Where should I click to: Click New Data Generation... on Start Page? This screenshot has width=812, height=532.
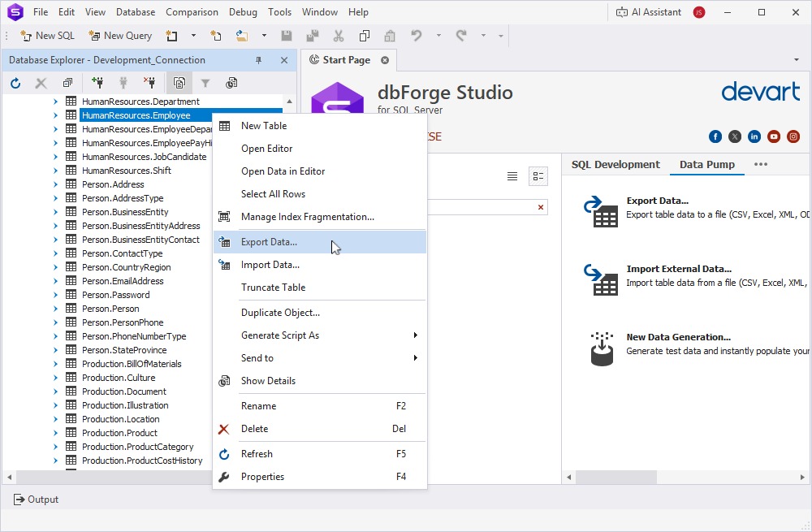pyautogui.click(x=678, y=337)
